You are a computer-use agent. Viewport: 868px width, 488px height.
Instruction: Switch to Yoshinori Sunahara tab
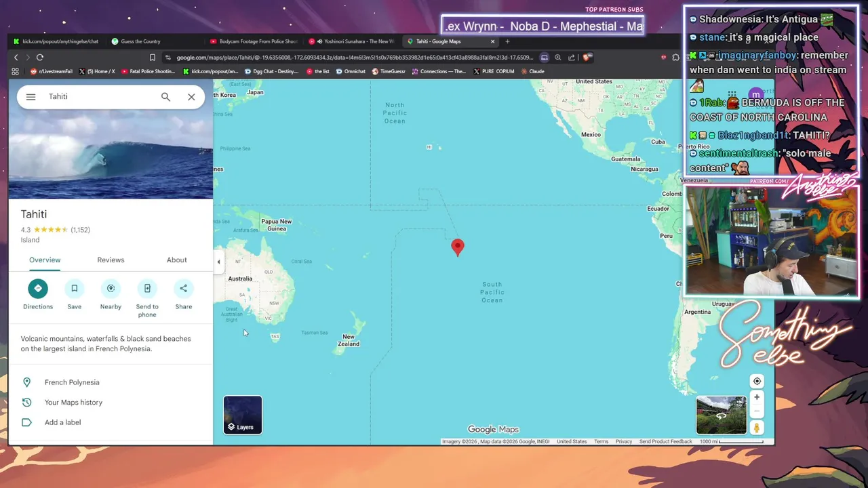click(x=353, y=41)
